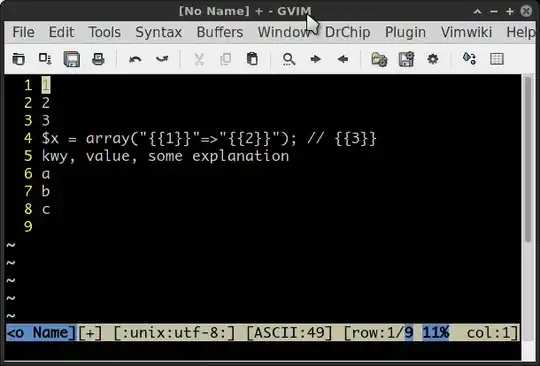Image resolution: width=540 pixels, height=366 pixels.
Task: Click the '11%' status bar indicator
Action: pyautogui.click(x=436, y=333)
